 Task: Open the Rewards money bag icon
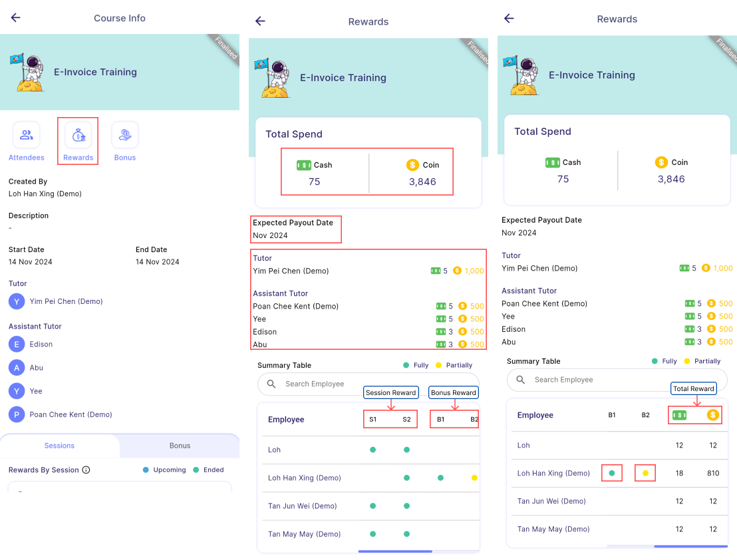(x=78, y=136)
